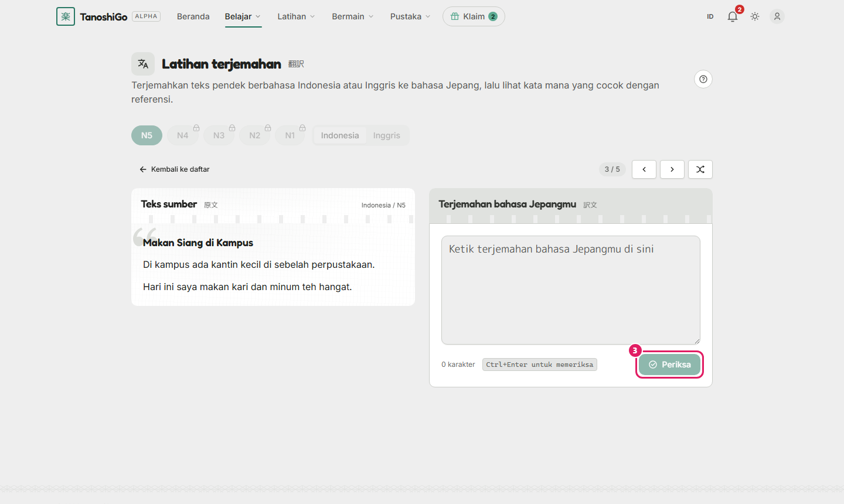
Task: Select the locked N4 level
Action: (183, 135)
